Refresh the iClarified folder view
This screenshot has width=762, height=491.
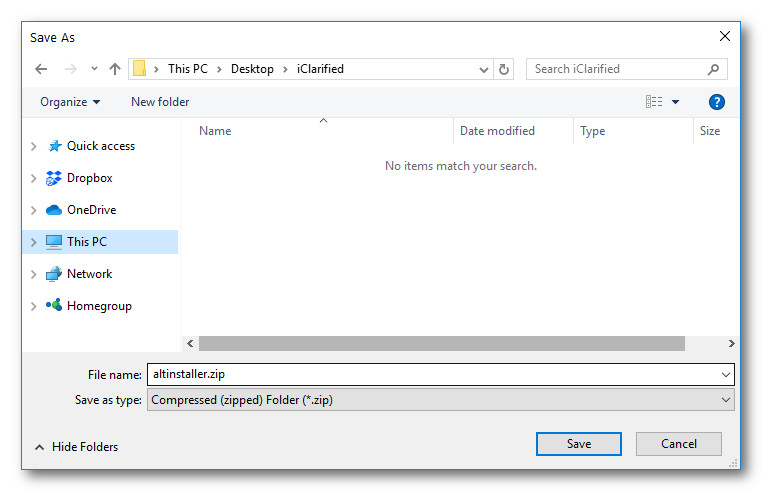[504, 69]
